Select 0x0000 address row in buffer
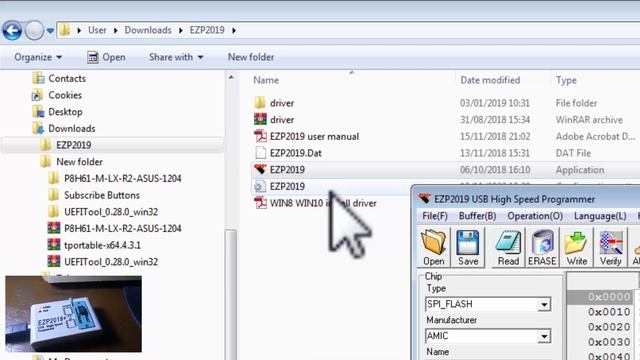 609,297
